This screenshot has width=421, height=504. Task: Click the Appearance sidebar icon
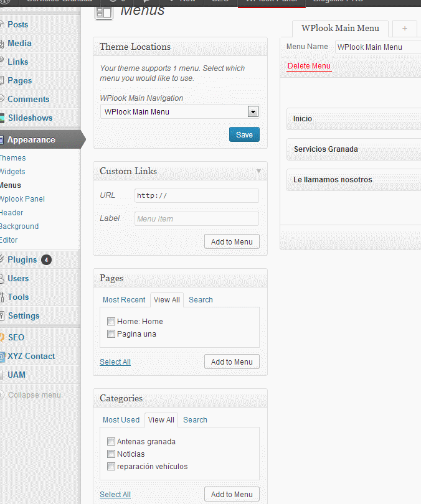(2, 139)
